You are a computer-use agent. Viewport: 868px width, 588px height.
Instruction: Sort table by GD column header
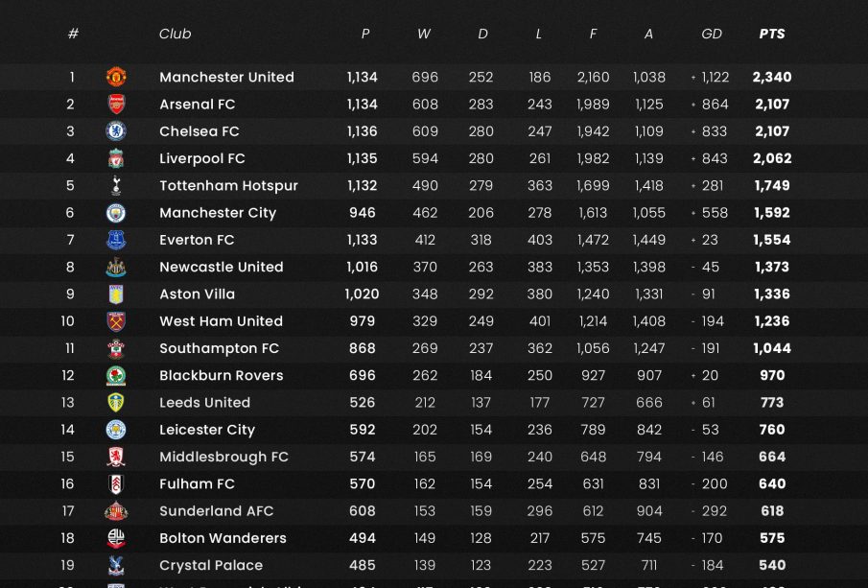click(712, 34)
